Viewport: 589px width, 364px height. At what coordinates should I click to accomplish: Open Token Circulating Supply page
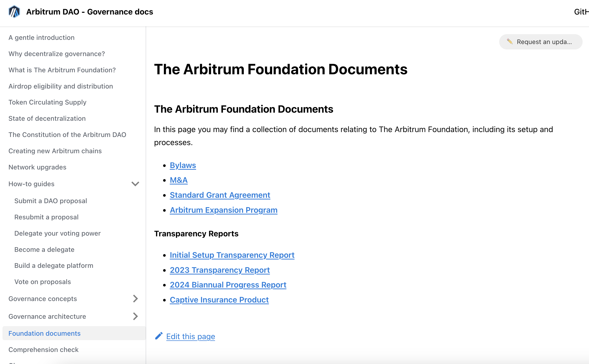click(x=47, y=102)
